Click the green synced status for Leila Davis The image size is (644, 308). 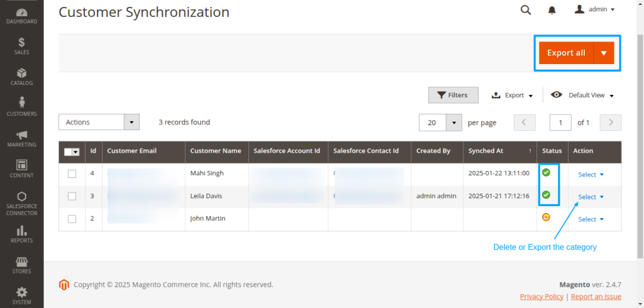click(546, 195)
